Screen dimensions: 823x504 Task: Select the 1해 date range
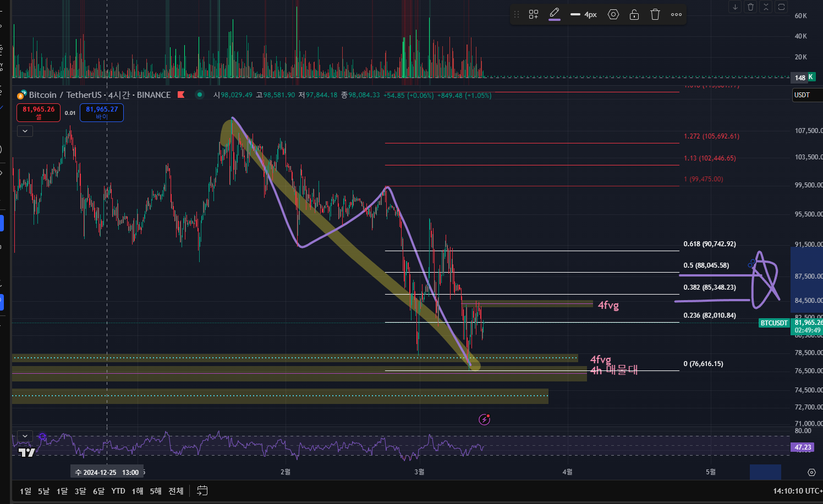click(x=138, y=491)
